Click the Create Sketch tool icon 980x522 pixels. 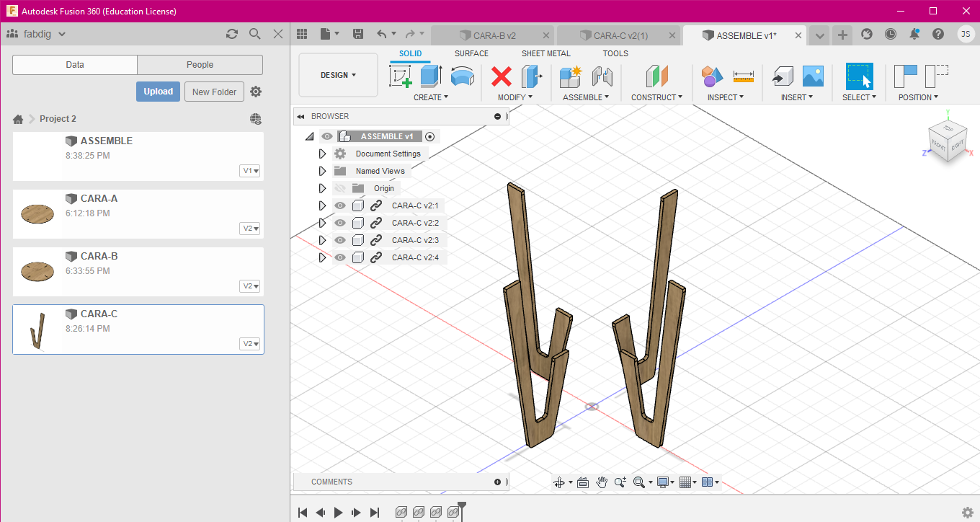pyautogui.click(x=400, y=76)
